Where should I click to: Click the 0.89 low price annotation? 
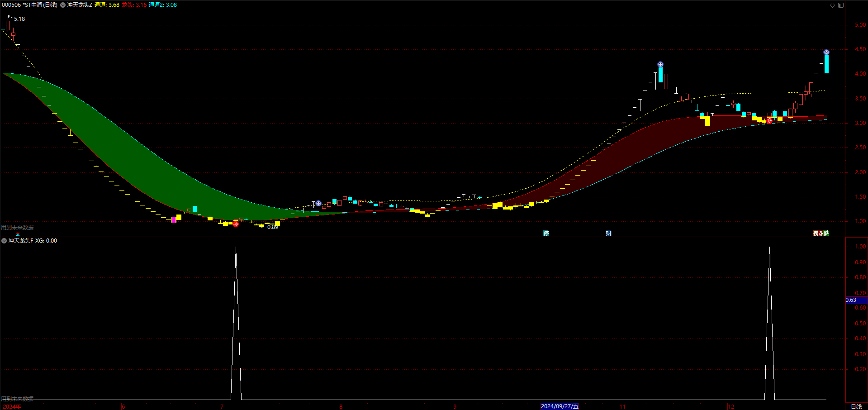coord(273,227)
